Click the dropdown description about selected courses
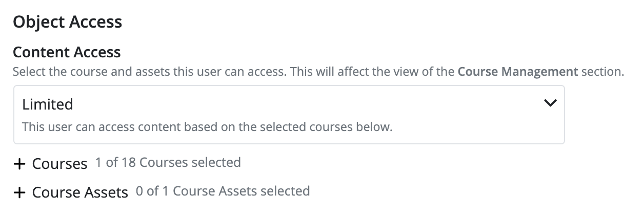The width and height of the screenshot is (644, 216). (x=207, y=126)
